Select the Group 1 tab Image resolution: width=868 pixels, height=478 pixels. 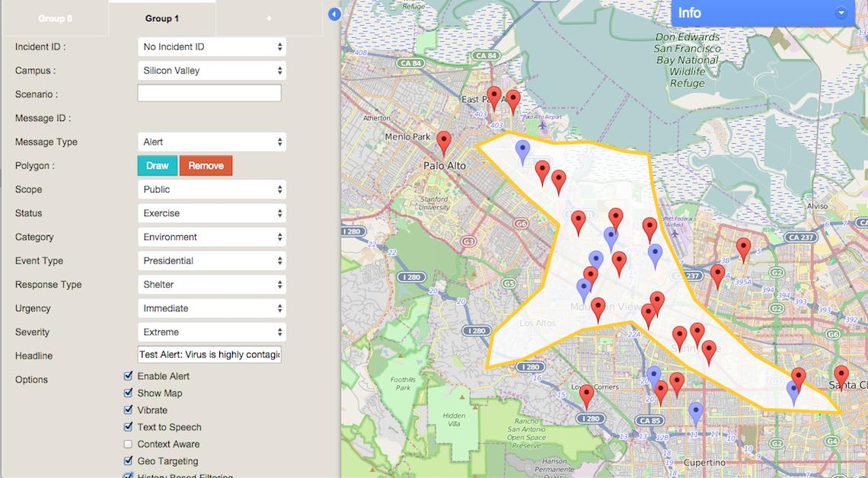coord(161,19)
